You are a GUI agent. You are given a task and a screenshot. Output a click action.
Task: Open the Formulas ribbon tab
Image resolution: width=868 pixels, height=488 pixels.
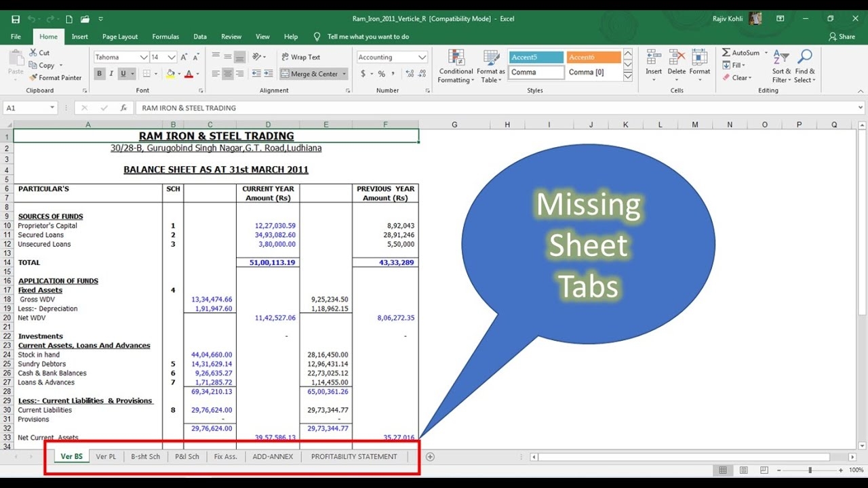165,37
